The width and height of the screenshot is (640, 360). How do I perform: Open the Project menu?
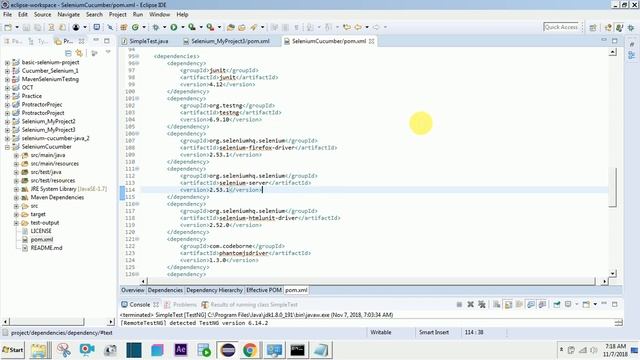[118, 14]
